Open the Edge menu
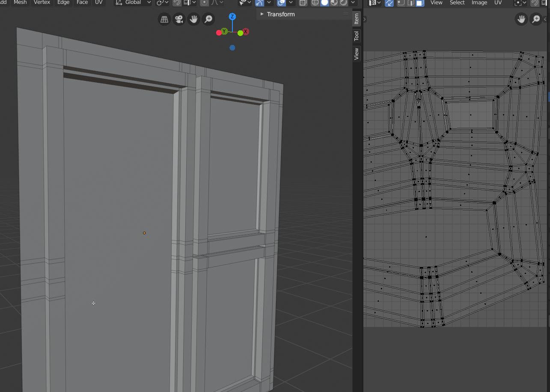 tap(63, 3)
